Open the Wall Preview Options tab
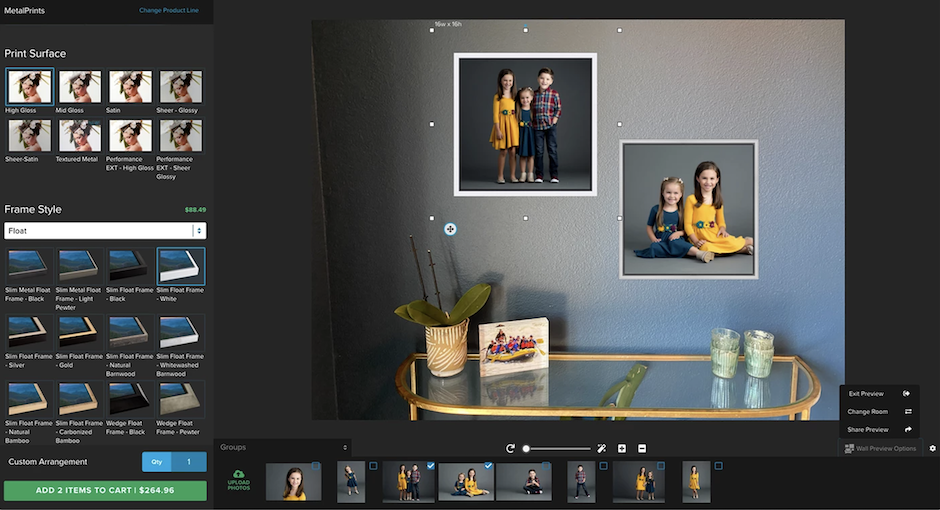This screenshot has width=940, height=510. [x=881, y=448]
